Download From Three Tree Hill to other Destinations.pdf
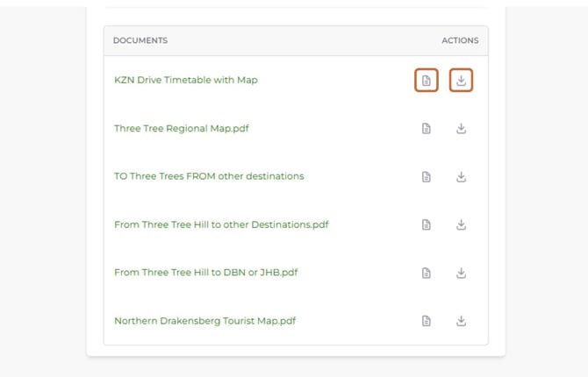The width and height of the screenshot is (588, 377). point(461,224)
